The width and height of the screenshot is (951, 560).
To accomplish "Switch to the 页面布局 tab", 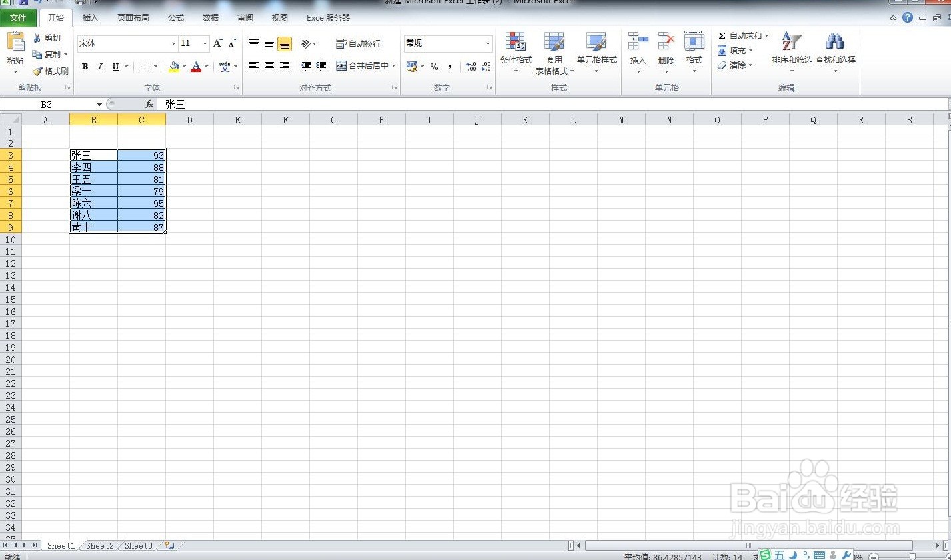I will pos(133,18).
